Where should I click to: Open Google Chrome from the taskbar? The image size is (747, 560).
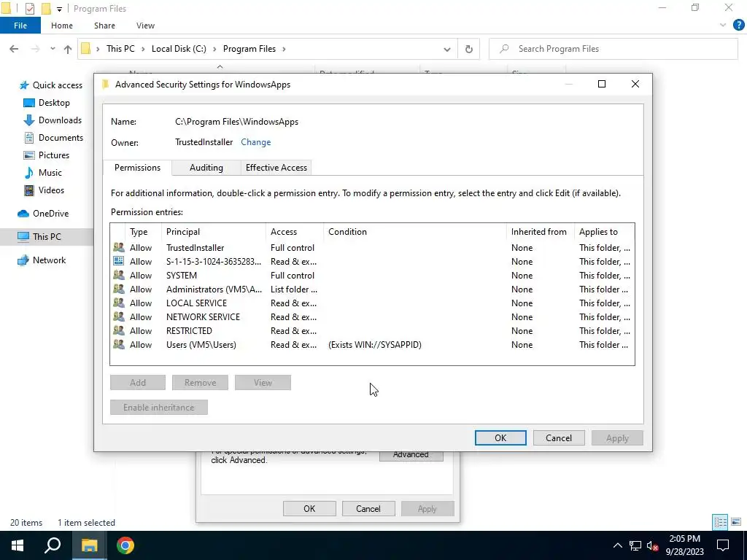click(125, 545)
